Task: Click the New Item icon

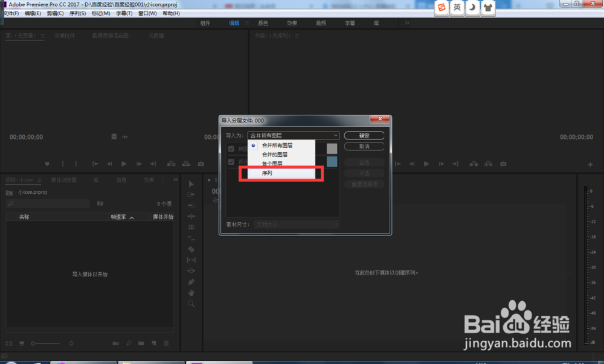Action: click(x=154, y=343)
